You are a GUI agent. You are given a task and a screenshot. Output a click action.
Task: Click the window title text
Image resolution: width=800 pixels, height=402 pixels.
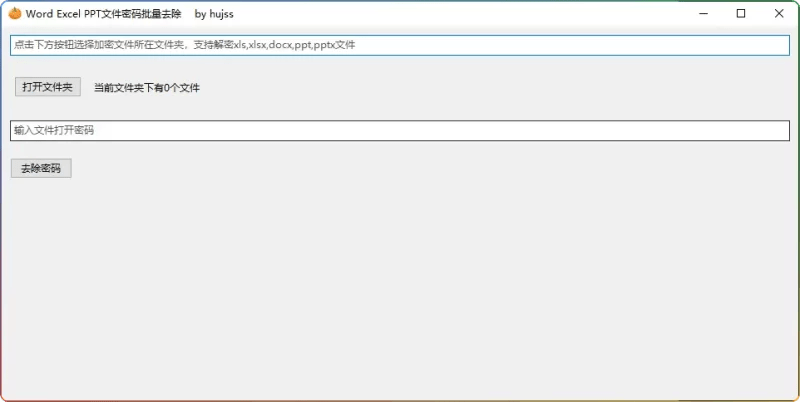click(x=103, y=14)
